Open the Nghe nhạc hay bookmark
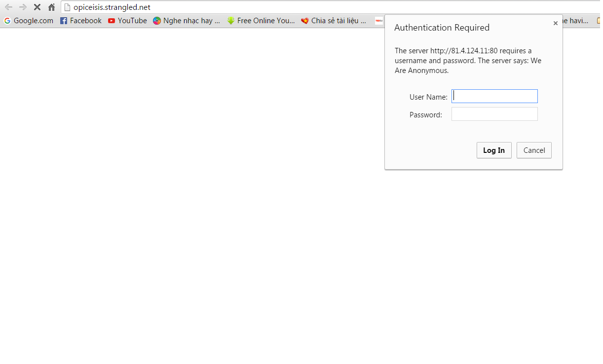 187,21
